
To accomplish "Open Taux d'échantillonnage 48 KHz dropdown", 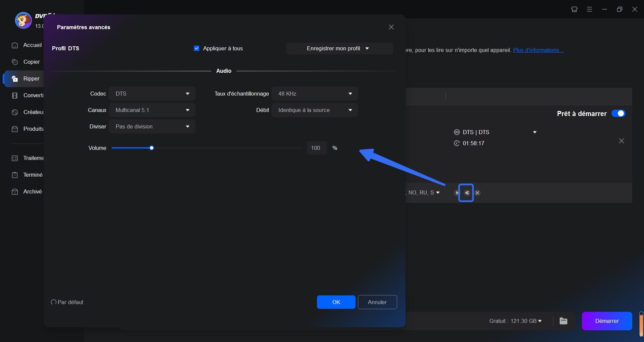I will click(315, 94).
